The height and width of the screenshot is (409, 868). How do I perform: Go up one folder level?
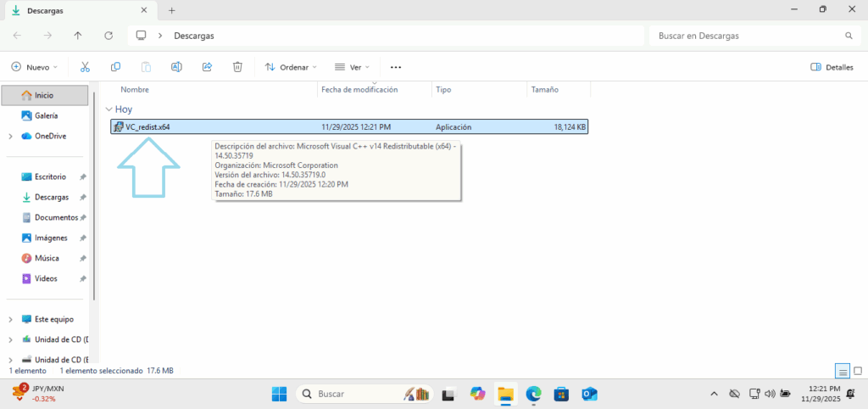[x=78, y=36]
